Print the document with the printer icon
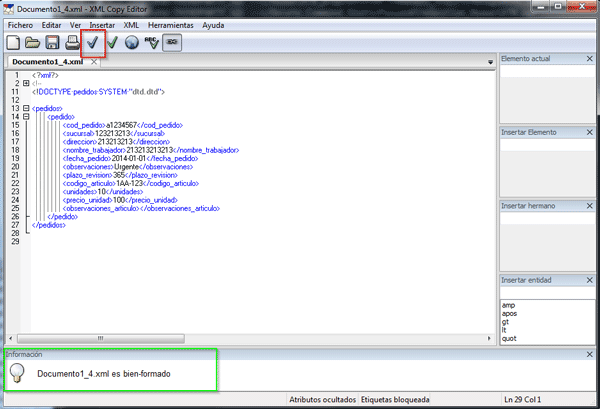The width and height of the screenshot is (600, 409). (72, 43)
